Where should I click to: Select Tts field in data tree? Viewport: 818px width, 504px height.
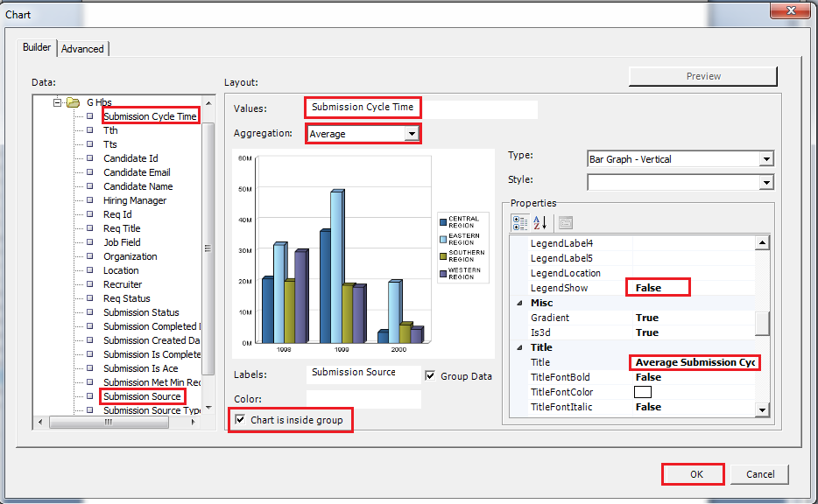pos(110,144)
